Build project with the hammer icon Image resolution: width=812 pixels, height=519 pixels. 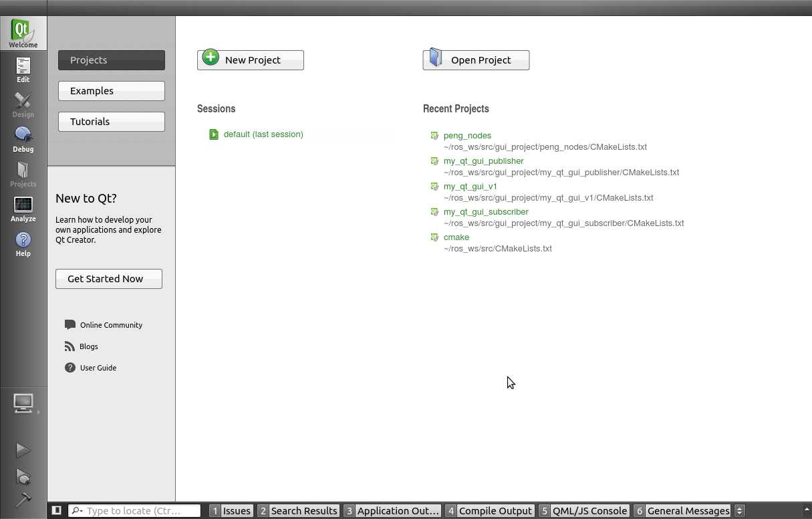[23, 500]
